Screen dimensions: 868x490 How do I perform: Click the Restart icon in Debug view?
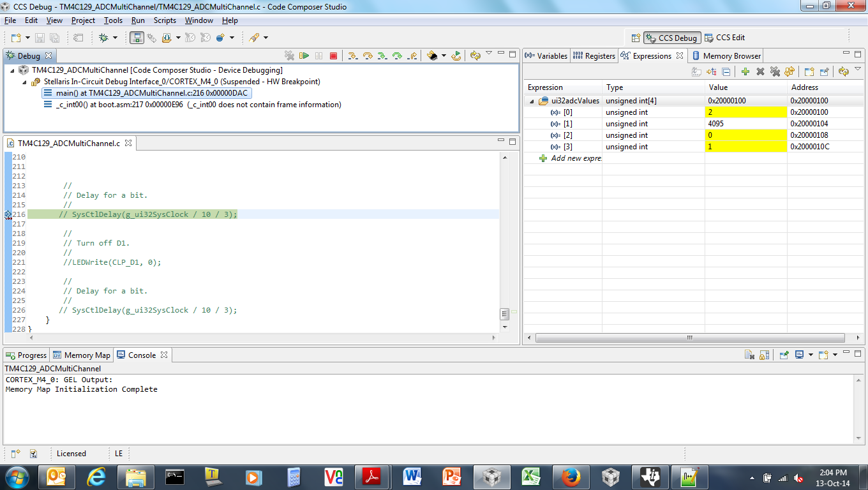point(456,56)
